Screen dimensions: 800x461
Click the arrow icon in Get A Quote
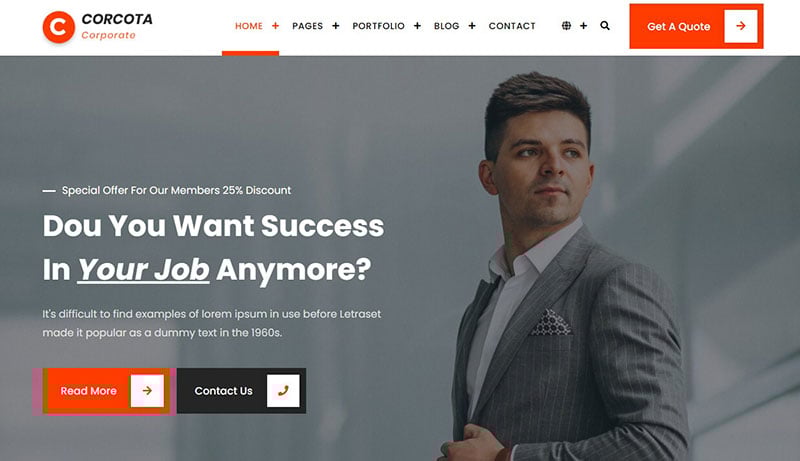741,26
